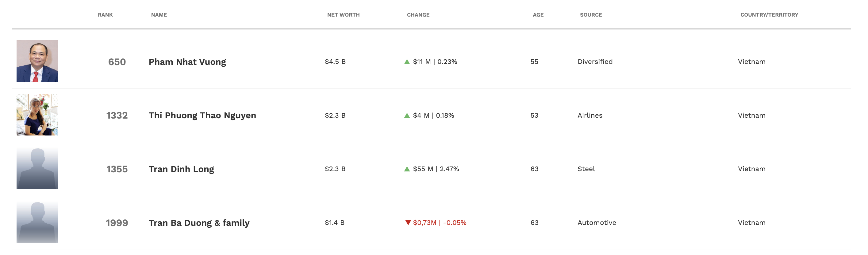This screenshot has height=255, width=868.
Task: Open Thi Phuong Thao Nguyen name link
Action: pos(202,115)
